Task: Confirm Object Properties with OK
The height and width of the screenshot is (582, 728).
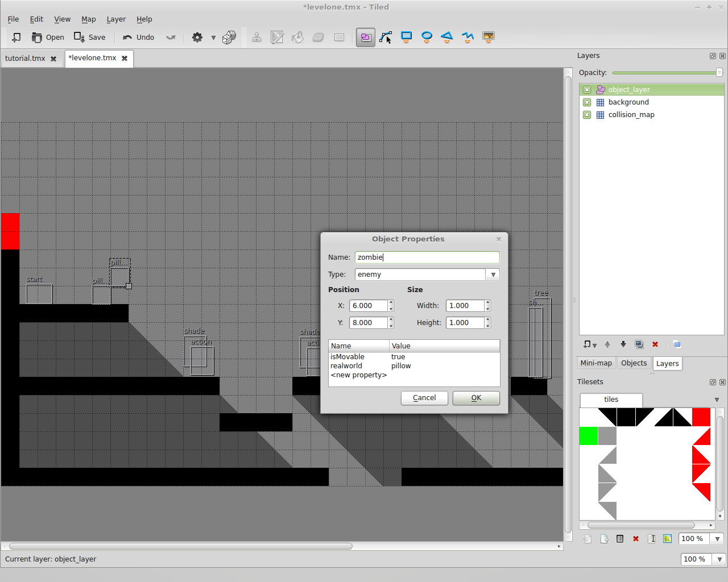Action: pyautogui.click(x=476, y=398)
